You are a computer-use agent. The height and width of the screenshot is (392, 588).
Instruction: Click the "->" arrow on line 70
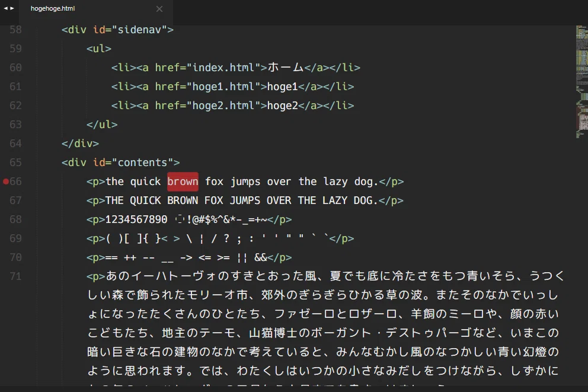point(186,257)
